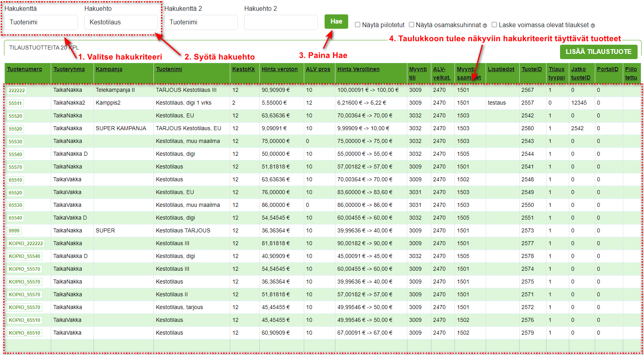Open product number 9999
644x355 pixels.
tap(14, 231)
